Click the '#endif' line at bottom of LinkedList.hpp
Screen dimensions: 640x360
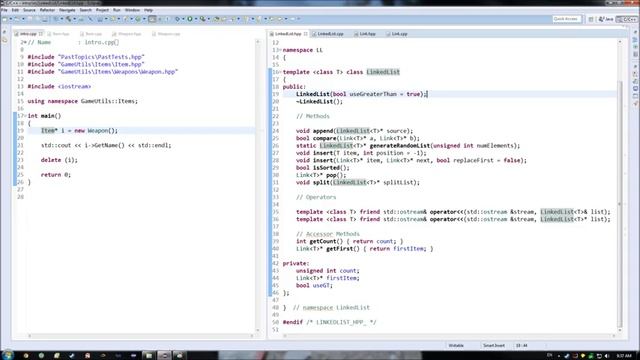point(330,322)
